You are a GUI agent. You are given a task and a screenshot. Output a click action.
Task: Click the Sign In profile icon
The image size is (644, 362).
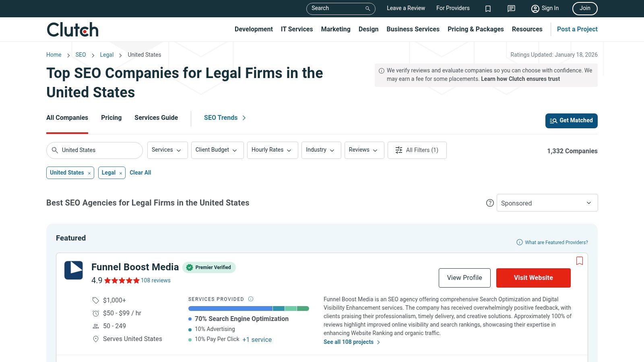[x=535, y=8]
